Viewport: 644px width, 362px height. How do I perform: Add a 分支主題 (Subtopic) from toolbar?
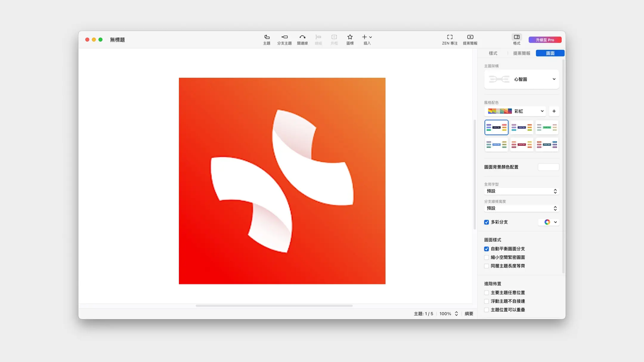click(x=284, y=40)
